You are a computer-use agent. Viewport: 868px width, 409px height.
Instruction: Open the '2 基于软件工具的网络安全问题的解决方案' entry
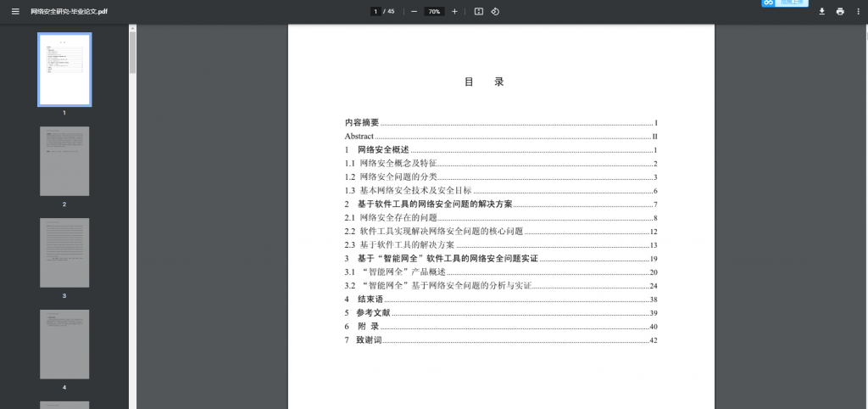(501, 204)
